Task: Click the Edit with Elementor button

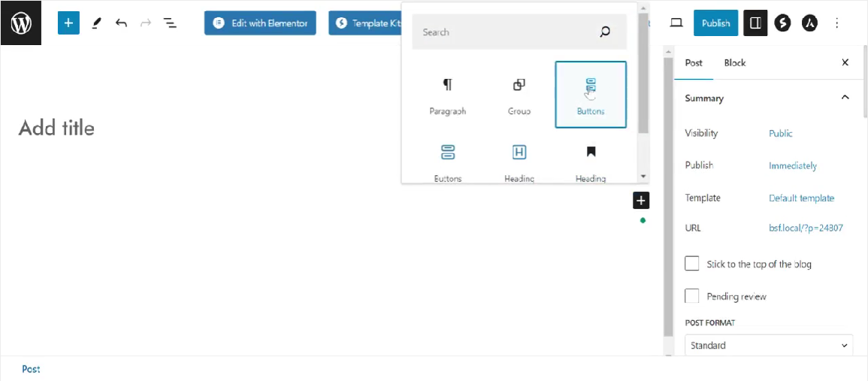Action: tap(260, 23)
